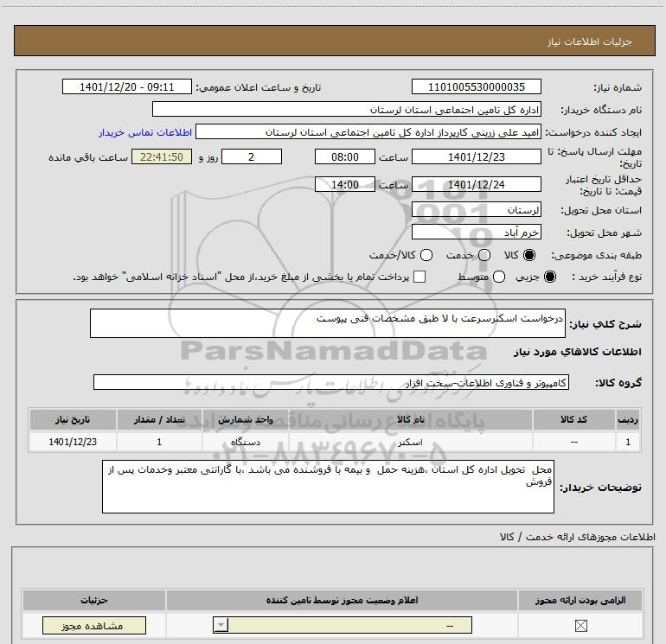Click the اعلام وضعیت مجوز column header
The height and width of the screenshot is (644, 666).
tap(342, 600)
